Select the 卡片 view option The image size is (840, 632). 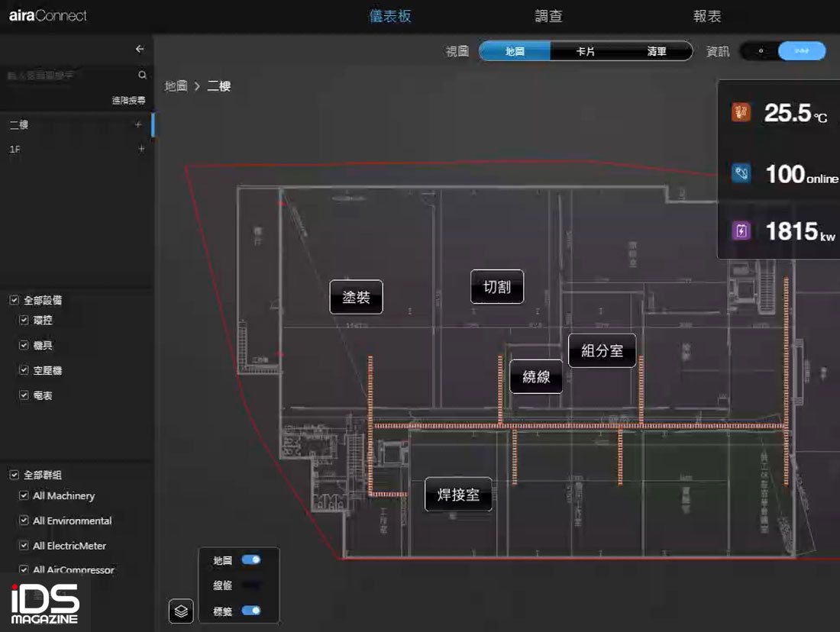(586, 51)
